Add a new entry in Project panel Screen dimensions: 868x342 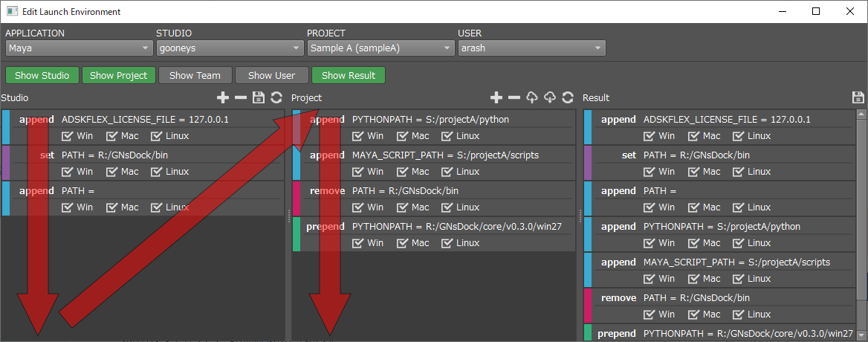496,97
